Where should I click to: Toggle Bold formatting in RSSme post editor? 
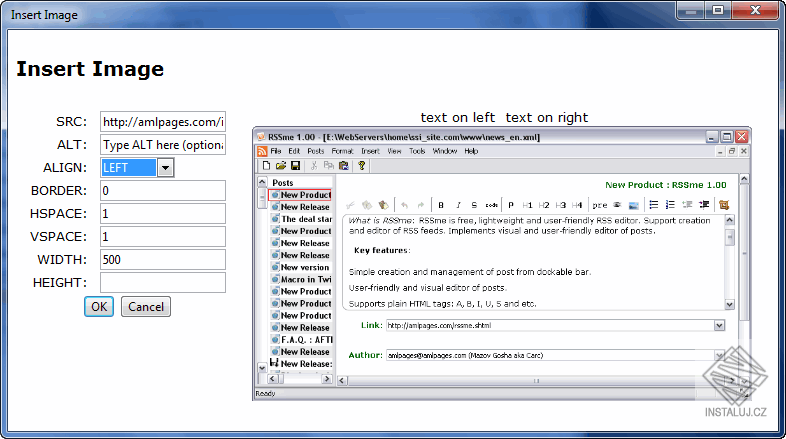[441, 205]
